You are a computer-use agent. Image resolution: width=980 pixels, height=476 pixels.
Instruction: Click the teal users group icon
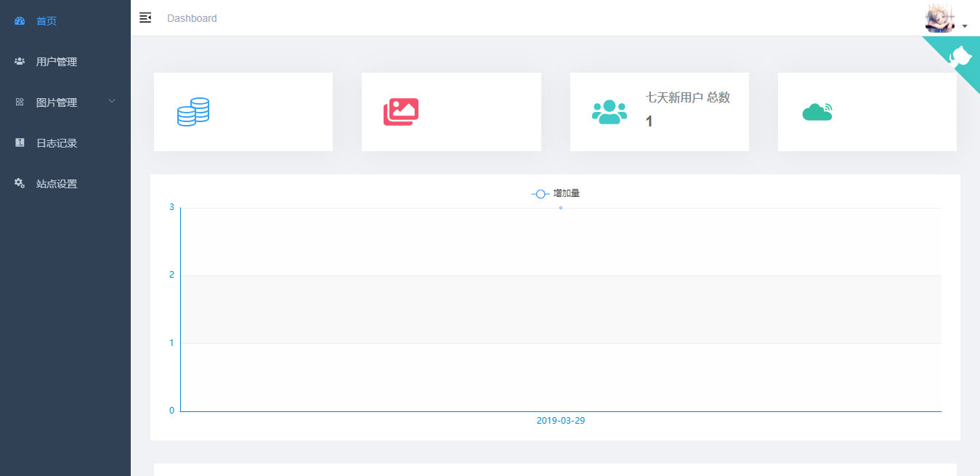(609, 112)
